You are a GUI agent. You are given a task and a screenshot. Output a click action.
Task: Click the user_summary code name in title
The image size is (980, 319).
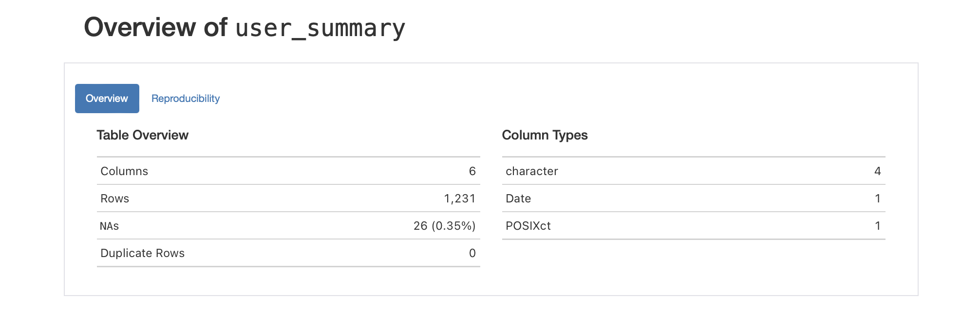pyautogui.click(x=320, y=28)
